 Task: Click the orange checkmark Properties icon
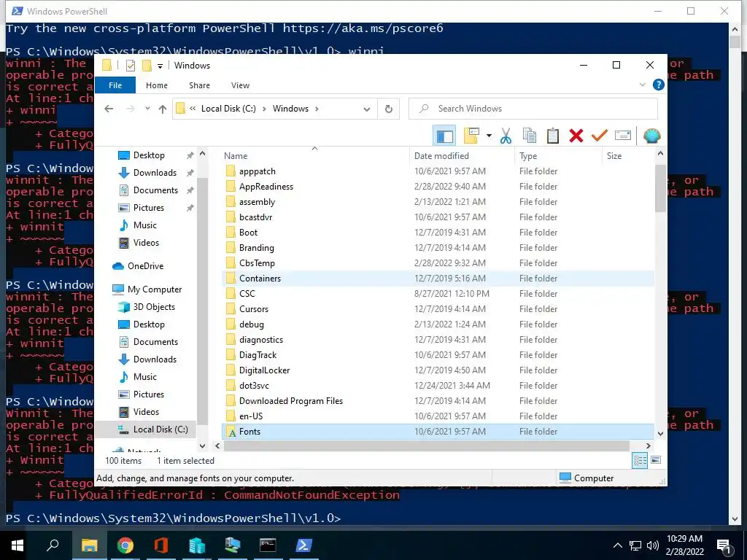click(600, 136)
